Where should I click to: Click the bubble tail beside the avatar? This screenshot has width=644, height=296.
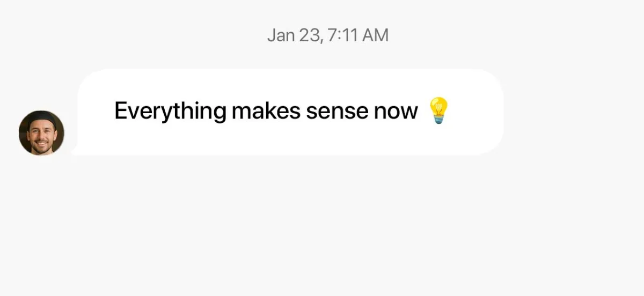click(76, 151)
